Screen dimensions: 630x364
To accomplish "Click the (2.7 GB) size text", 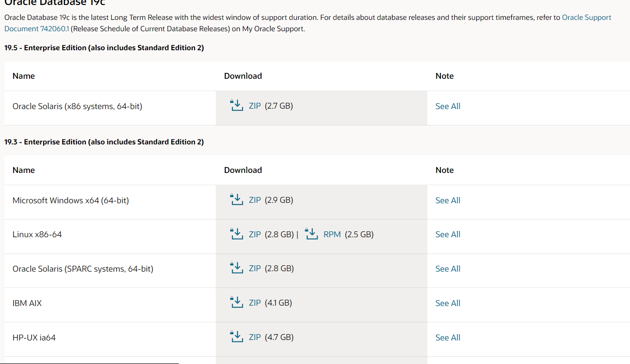I will point(279,106).
